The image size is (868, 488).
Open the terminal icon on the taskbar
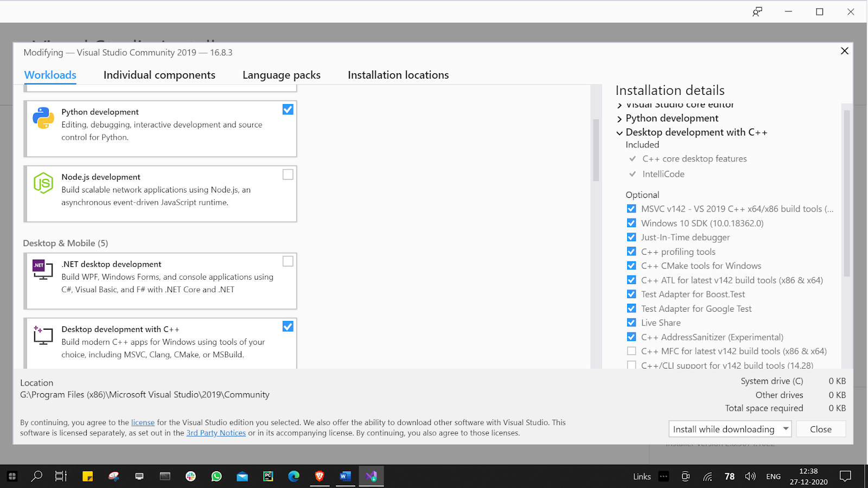pyautogui.click(x=165, y=476)
